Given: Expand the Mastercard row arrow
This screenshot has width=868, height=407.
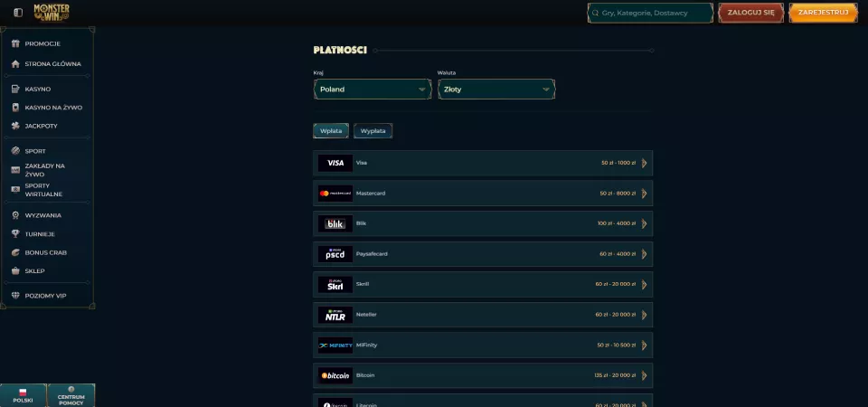Looking at the screenshot, I should tap(644, 194).
